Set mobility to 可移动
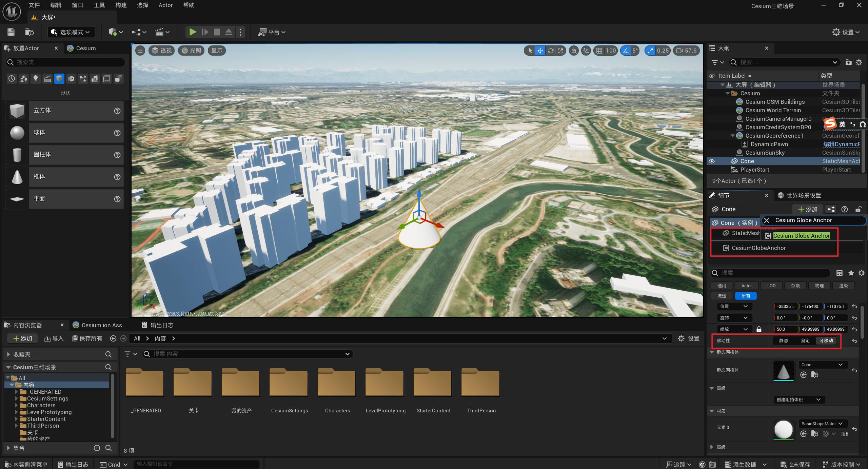Viewport: 868px width, 469px height. pyautogui.click(x=826, y=340)
